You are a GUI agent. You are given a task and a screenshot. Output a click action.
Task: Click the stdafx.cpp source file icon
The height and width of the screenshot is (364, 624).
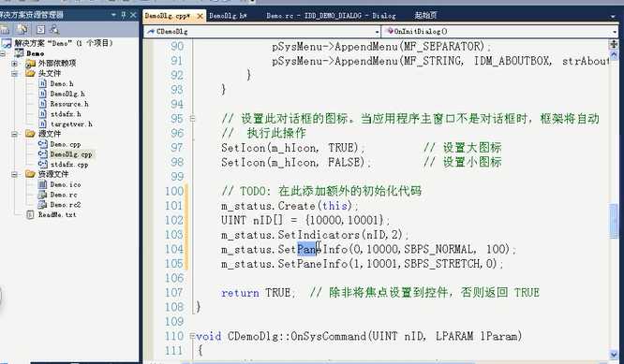(x=42, y=164)
